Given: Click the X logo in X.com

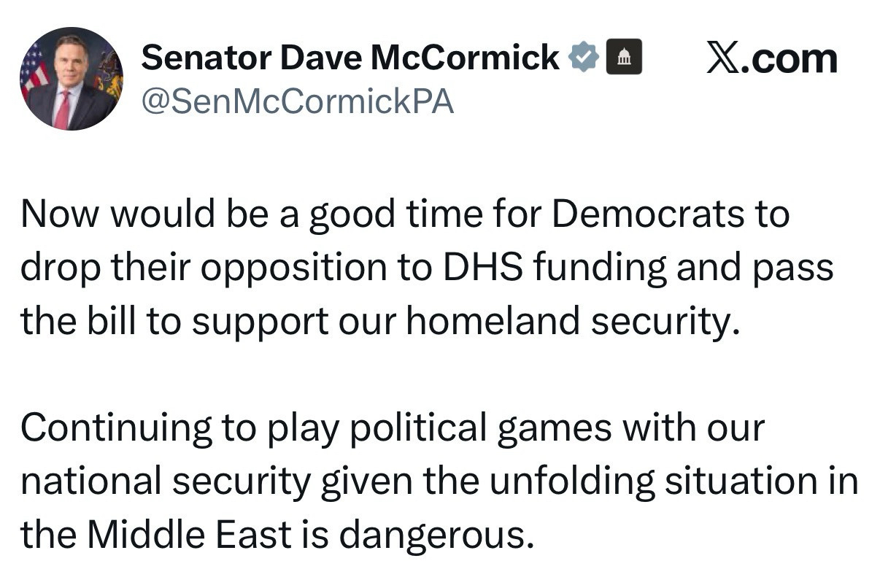Looking at the screenshot, I should [723, 58].
